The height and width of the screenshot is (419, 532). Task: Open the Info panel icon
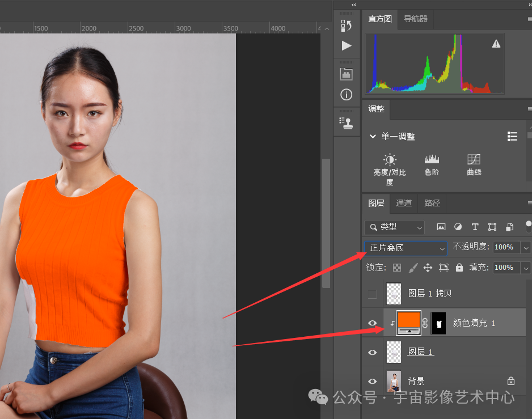click(346, 95)
